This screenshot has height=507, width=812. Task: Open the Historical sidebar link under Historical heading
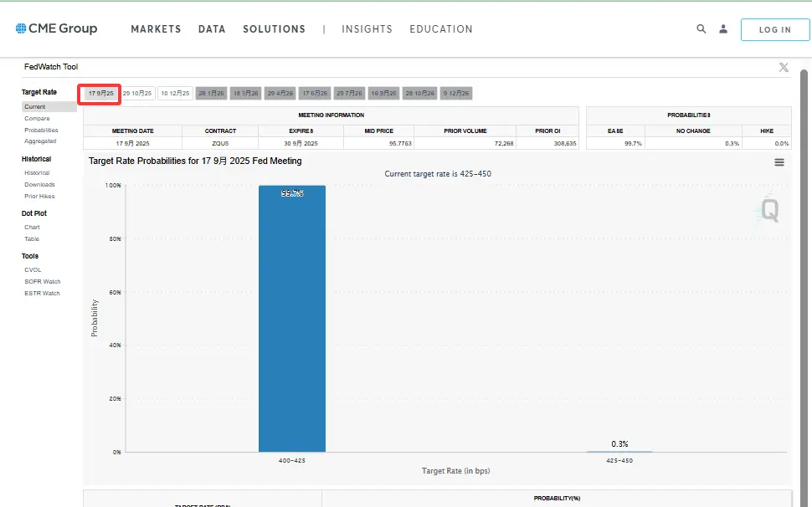tap(38, 173)
